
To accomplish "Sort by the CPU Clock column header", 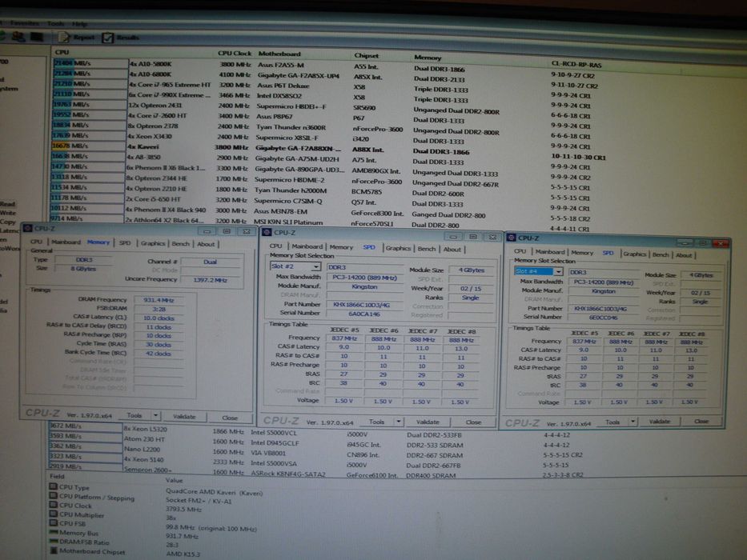I will [235, 54].
